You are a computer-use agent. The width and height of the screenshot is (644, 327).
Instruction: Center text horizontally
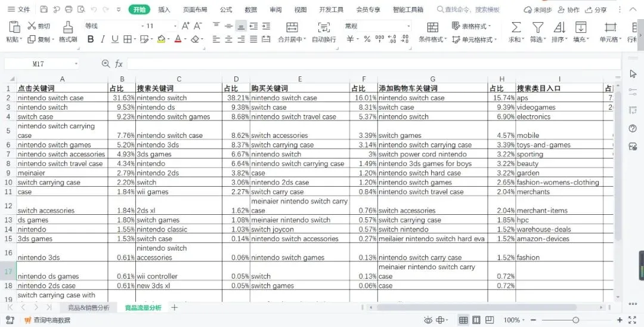[x=229, y=39]
